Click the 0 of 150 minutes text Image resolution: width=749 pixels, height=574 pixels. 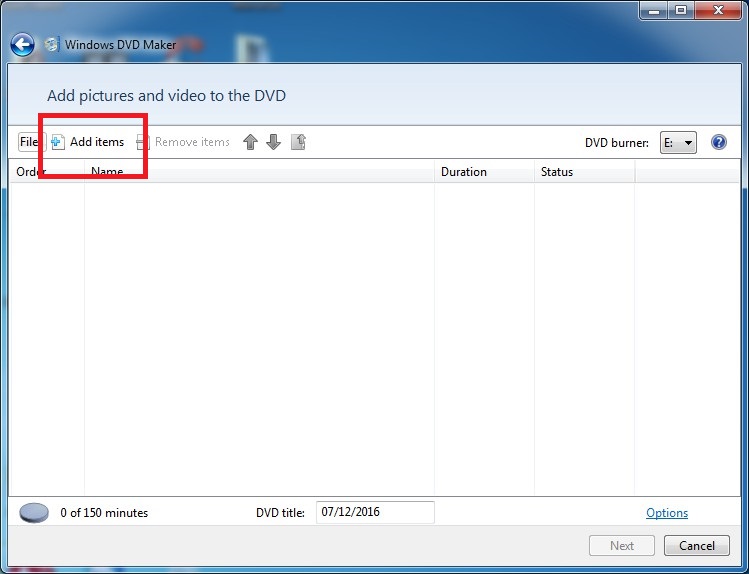coord(104,513)
